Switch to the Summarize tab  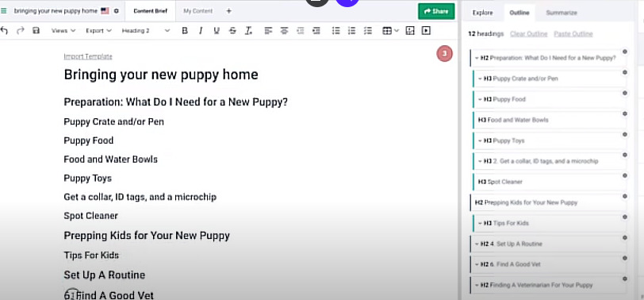pyautogui.click(x=562, y=13)
